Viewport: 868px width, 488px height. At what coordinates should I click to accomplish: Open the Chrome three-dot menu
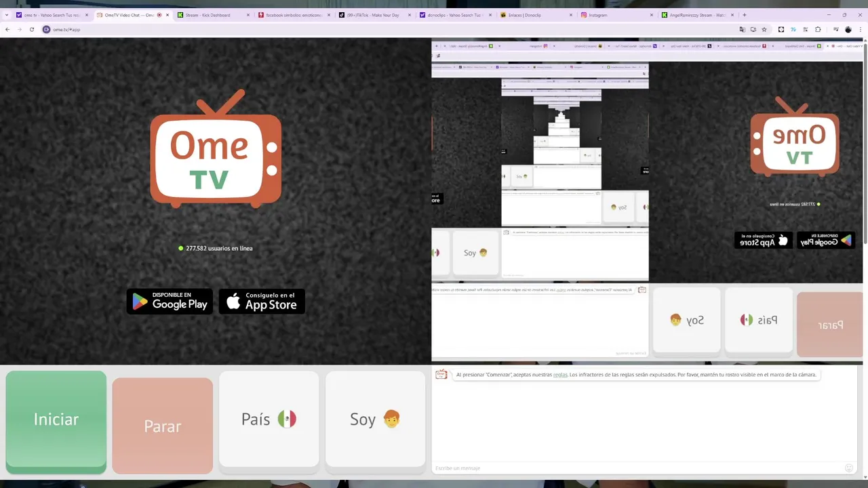[x=861, y=29]
